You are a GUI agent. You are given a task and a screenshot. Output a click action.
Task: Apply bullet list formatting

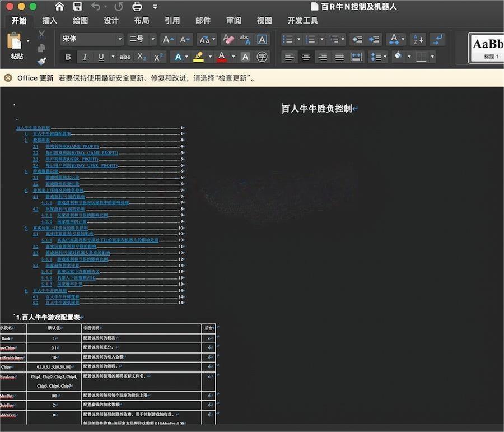287,40
